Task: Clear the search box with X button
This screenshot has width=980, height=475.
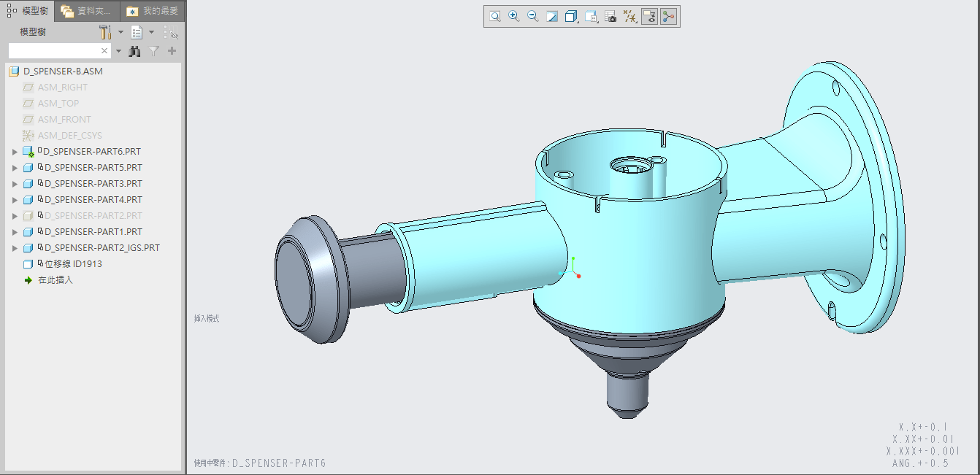Action: 104,51
